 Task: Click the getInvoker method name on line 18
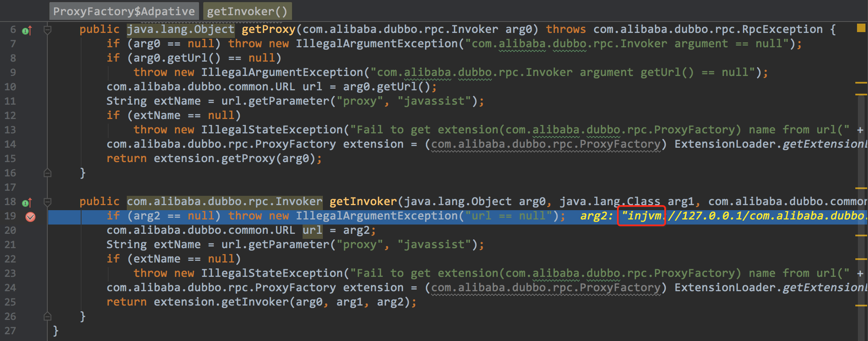(x=363, y=202)
